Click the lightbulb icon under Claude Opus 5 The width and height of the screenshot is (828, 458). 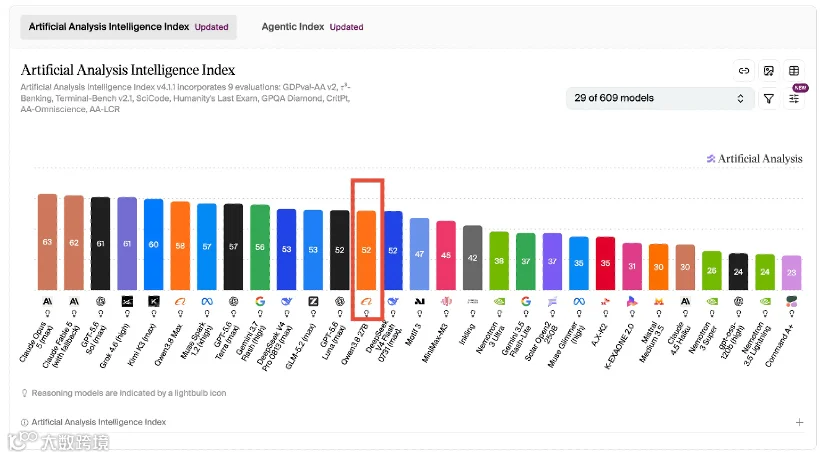click(x=48, y=313)
